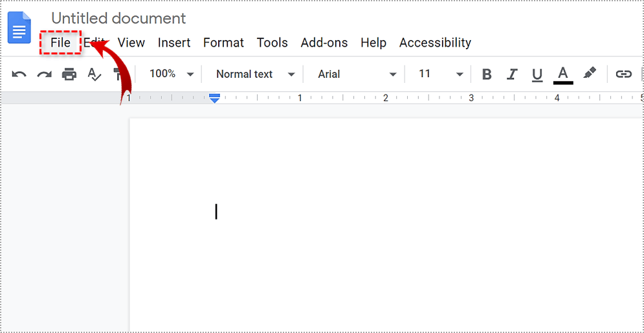Screen dimensions: 644x333
Task: Open the Arial font dropdown
Action: tap(357, 75)
